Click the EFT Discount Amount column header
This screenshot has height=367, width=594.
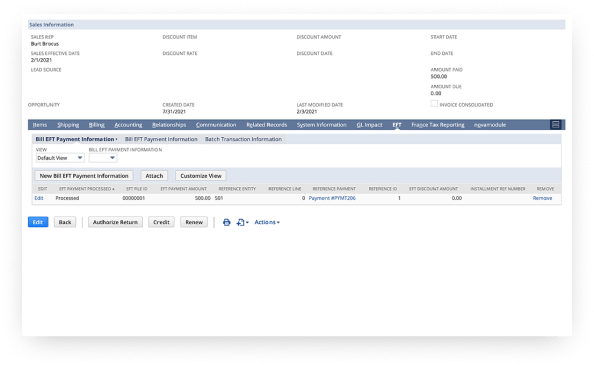pos(433,189)
